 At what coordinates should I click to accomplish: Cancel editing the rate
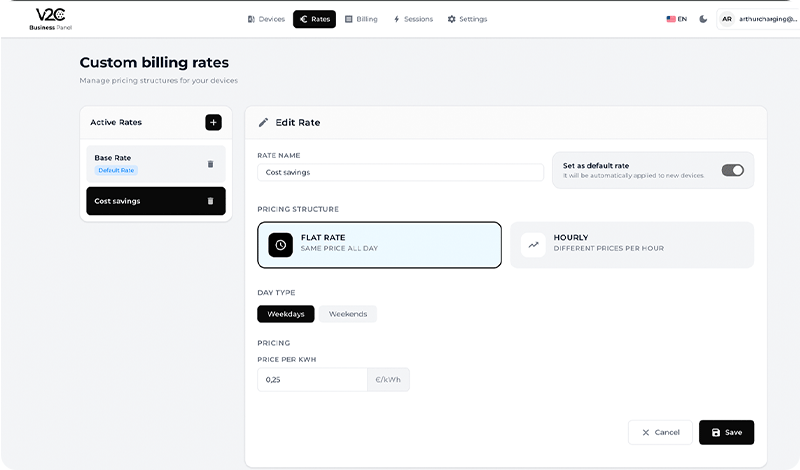[660, 432]
